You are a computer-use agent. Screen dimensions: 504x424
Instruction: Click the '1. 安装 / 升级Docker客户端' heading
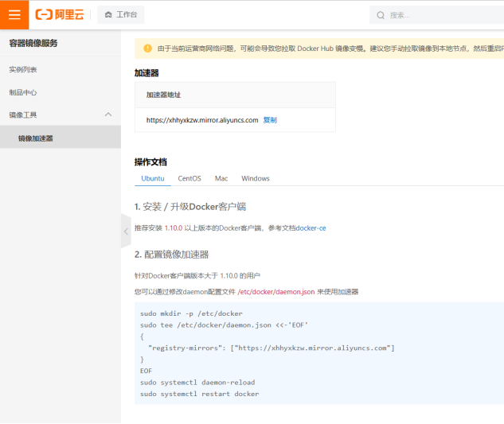point(190,207)
